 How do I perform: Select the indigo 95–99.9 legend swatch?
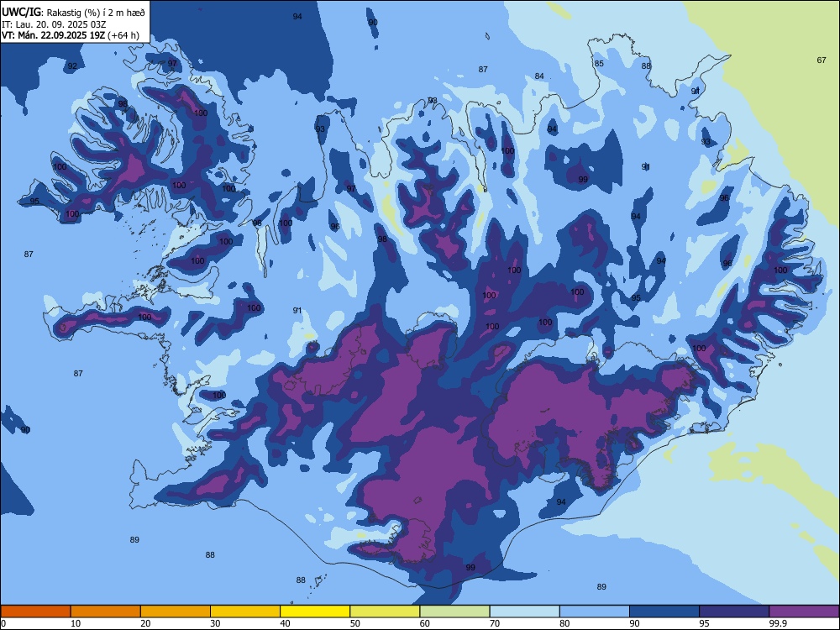click(x=734, y=612)
